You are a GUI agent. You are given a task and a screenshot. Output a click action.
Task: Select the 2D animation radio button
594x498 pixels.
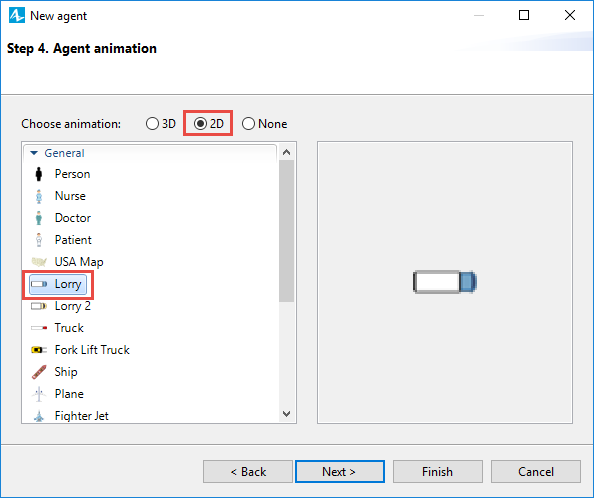pos(200,123)
